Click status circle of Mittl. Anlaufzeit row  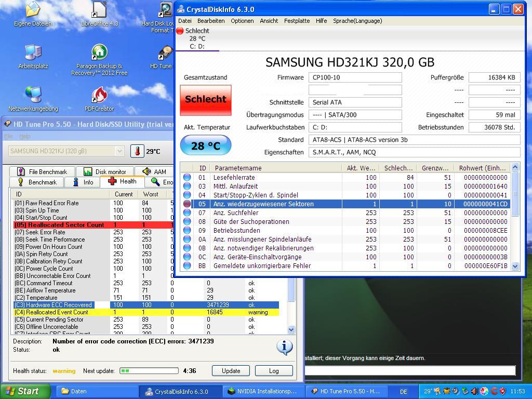pyautogui.click(x=187, y=187)
